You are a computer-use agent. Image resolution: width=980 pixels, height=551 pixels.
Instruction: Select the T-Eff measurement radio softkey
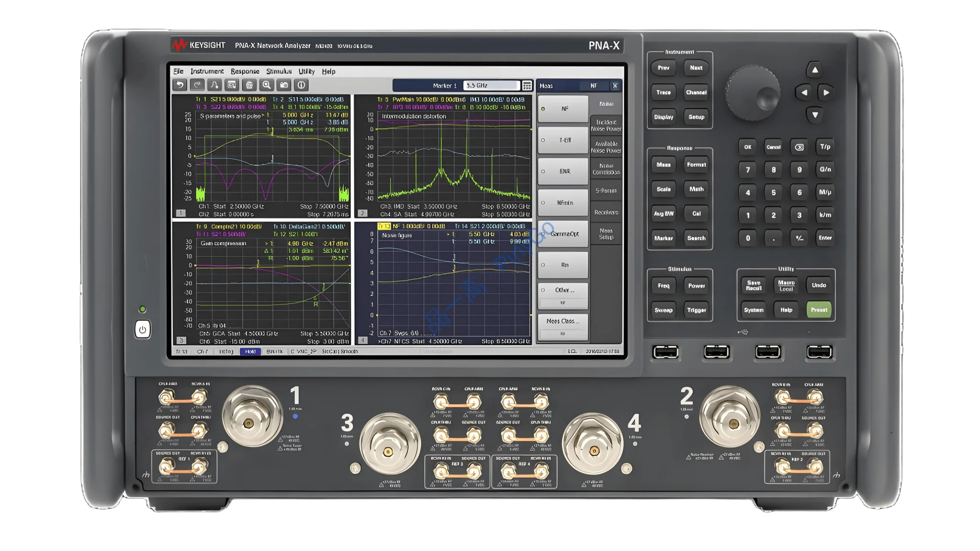pos(563,140)
